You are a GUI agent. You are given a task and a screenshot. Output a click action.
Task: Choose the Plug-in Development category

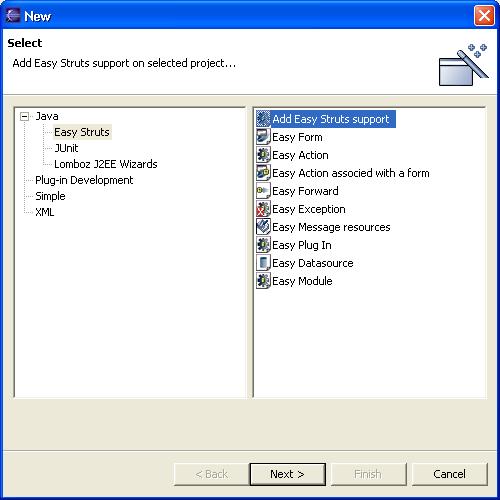[84, 180]
